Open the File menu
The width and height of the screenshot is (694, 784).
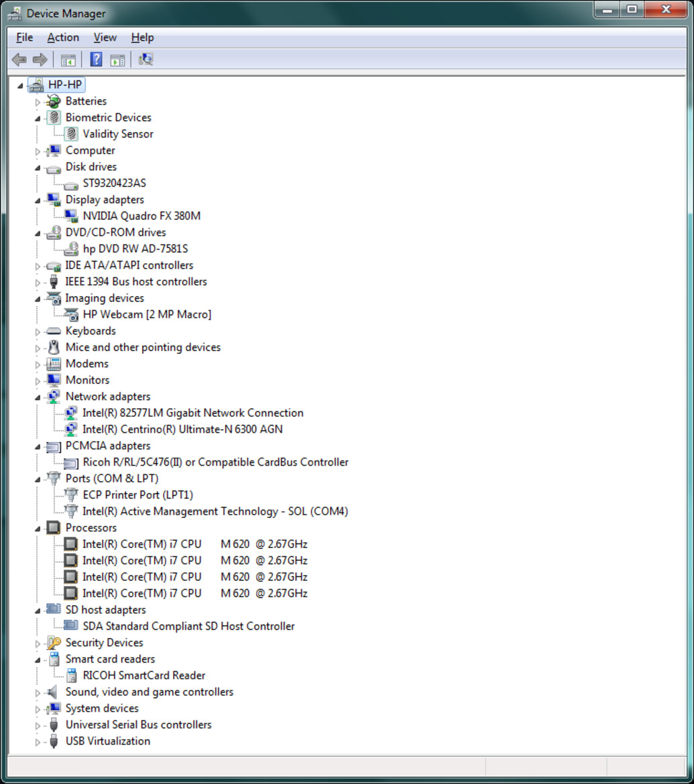pyautogui.click(x=25, y=38)
